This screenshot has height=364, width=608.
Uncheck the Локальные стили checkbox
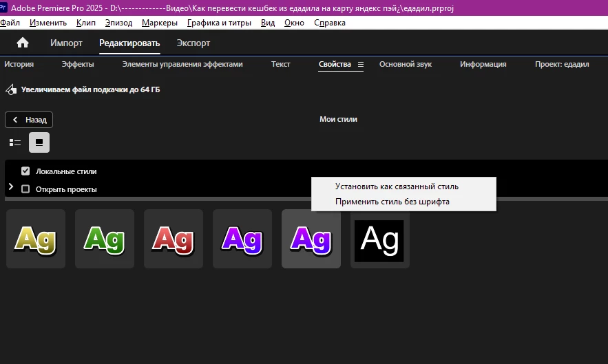(x=25, y=171)
